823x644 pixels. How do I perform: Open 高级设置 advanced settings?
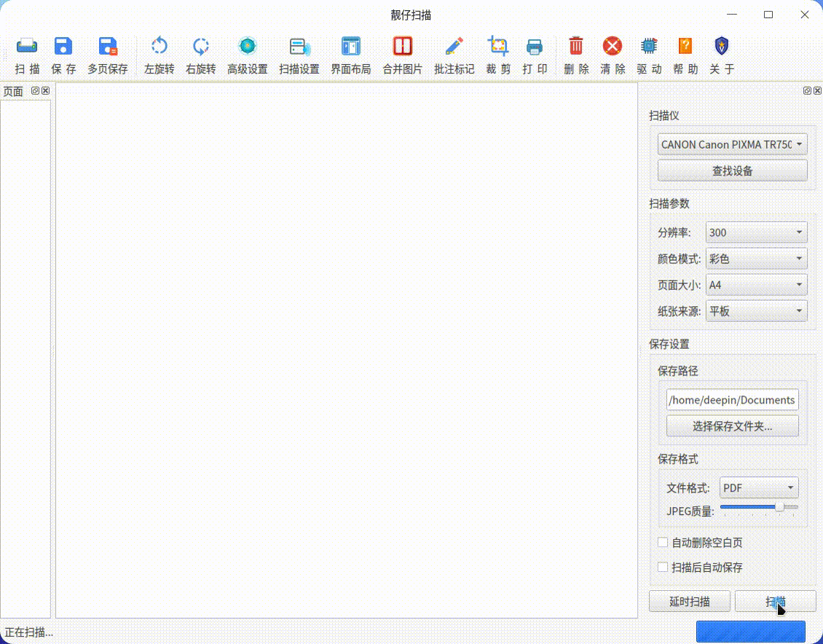[247, 55]
